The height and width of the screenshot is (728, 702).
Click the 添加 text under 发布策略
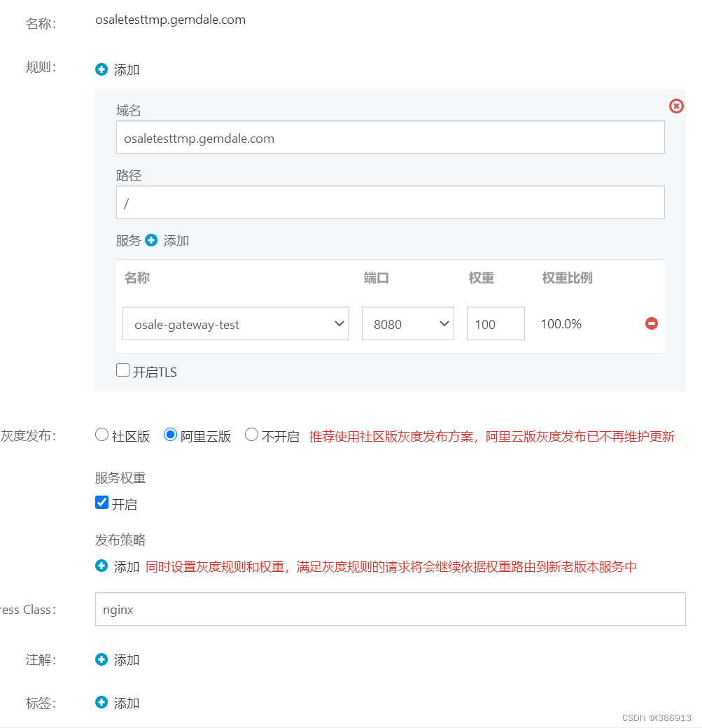(x=127, y=566)
